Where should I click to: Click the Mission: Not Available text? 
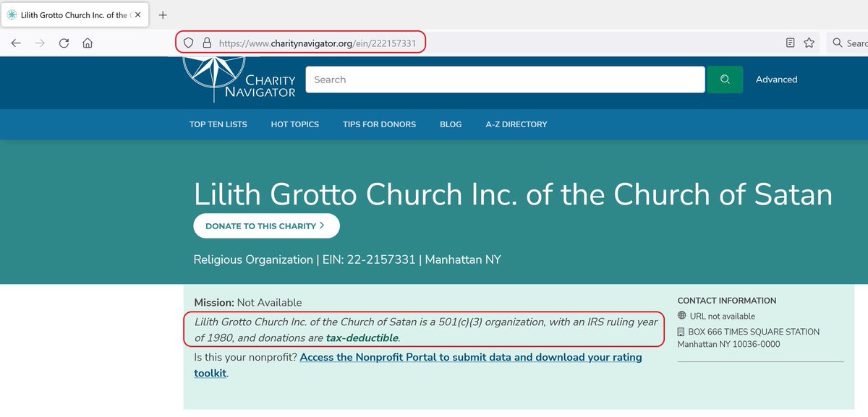tap(248, 303)
